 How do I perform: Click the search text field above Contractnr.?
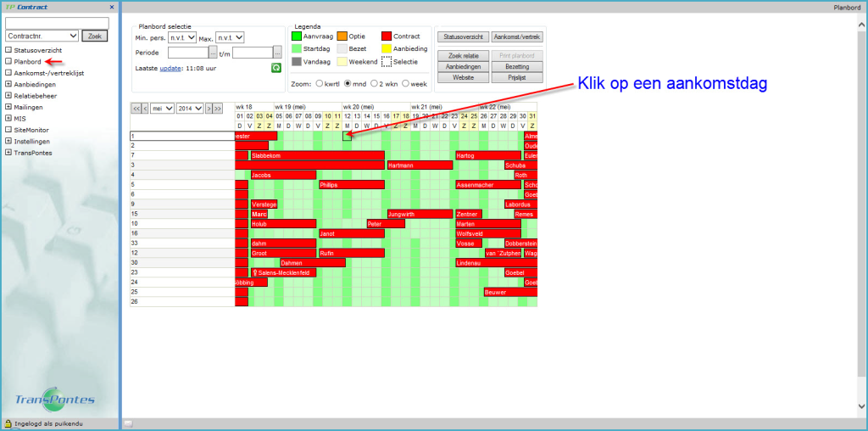56,22
